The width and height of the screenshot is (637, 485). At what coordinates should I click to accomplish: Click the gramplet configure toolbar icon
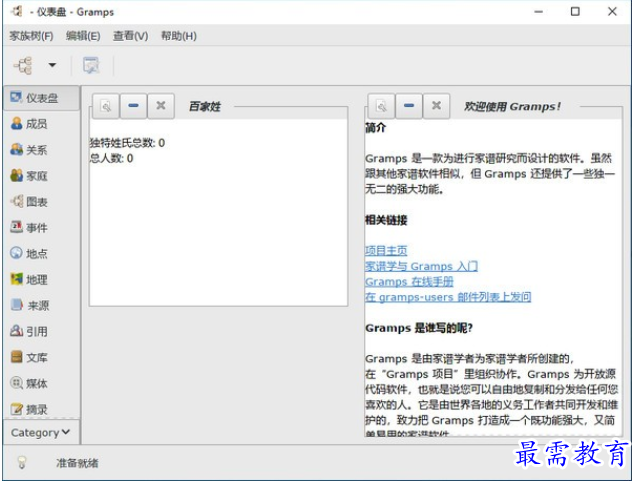[x=91, y=65]
